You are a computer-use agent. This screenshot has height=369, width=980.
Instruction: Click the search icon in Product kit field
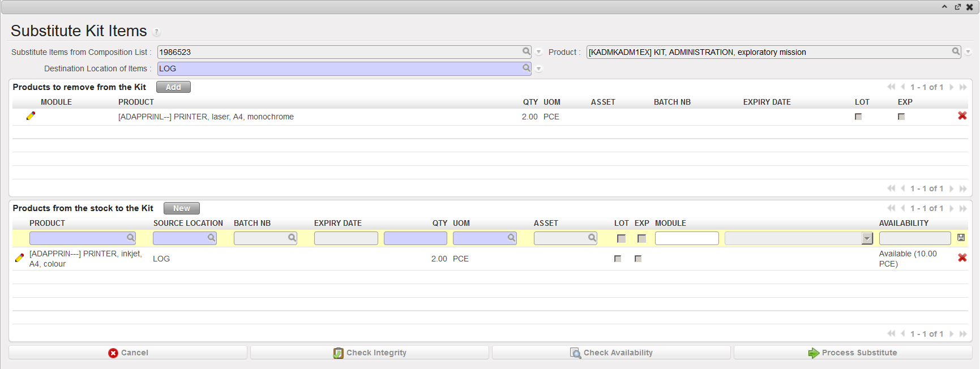pos(956,52)
